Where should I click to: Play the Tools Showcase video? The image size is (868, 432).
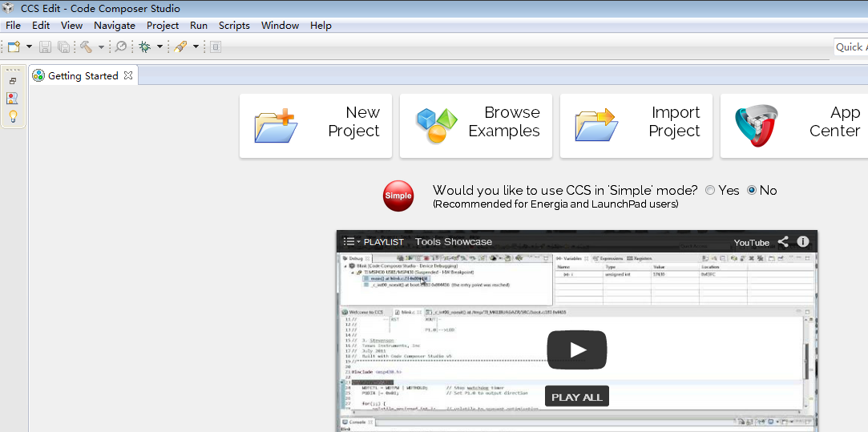(577, 350)
